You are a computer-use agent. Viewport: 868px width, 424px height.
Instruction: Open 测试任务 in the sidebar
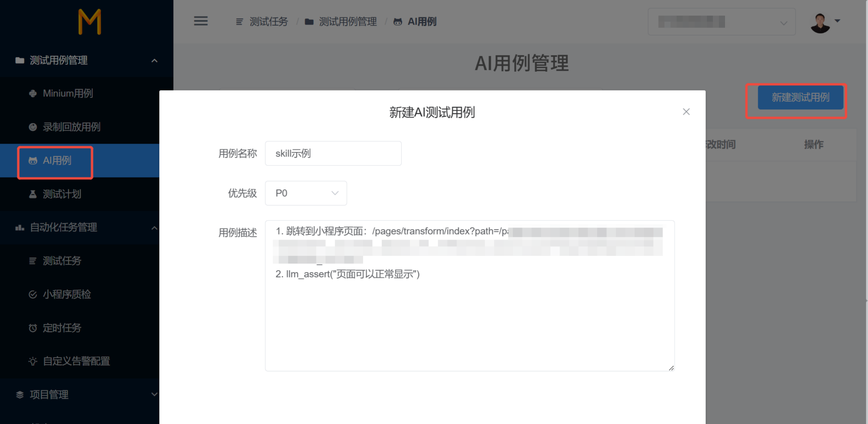coord(62,261)
